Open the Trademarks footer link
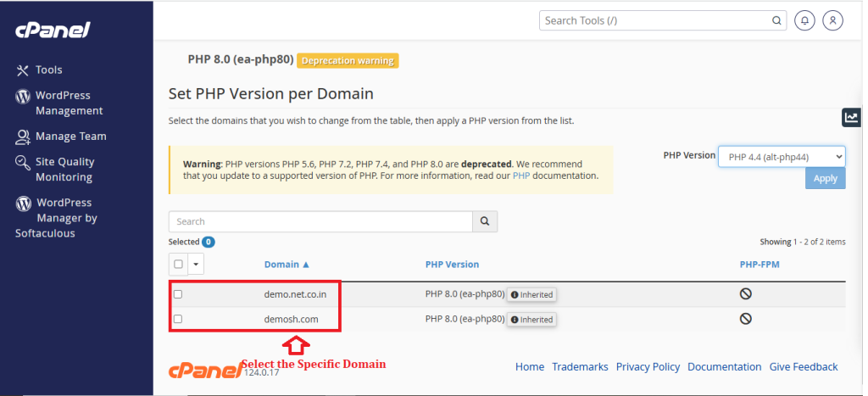 pyautogui.click(x=580, y=366)
